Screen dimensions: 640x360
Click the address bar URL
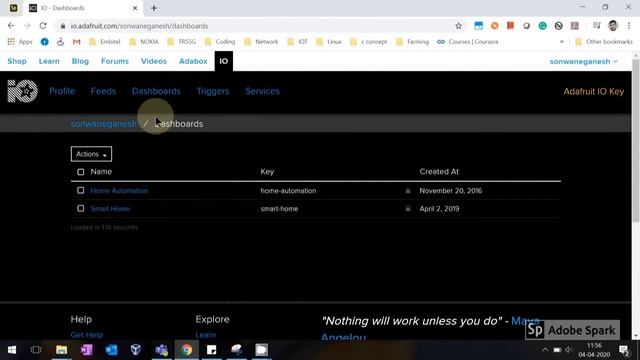[x=139, y=26]
